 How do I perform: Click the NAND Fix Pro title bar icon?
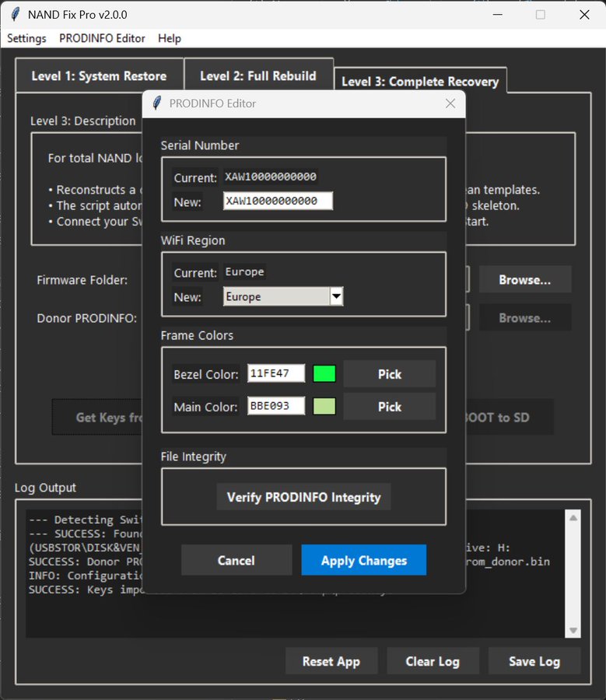coord(15,15)
